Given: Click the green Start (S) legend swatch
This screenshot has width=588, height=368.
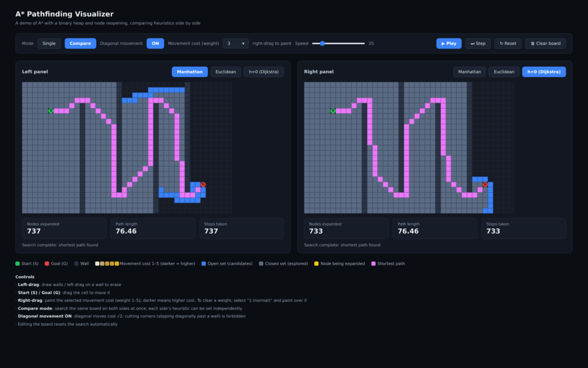Looking at the screenshot, I should (17, 263).
